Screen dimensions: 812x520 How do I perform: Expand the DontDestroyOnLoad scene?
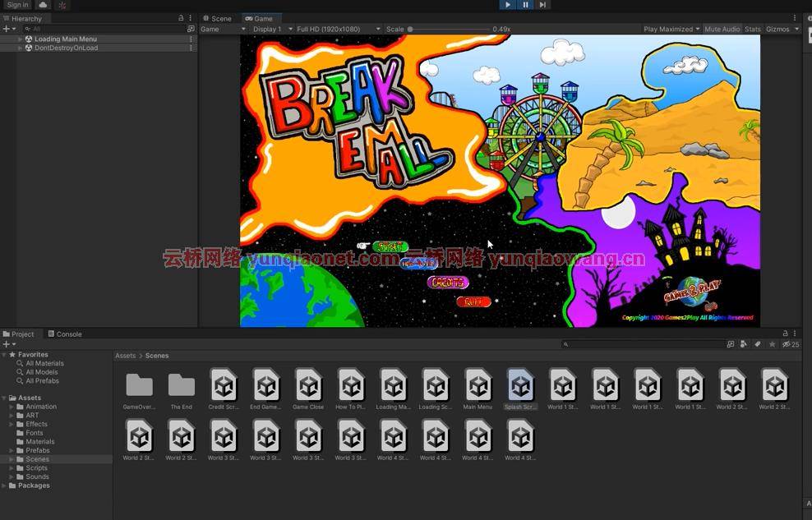21,48
